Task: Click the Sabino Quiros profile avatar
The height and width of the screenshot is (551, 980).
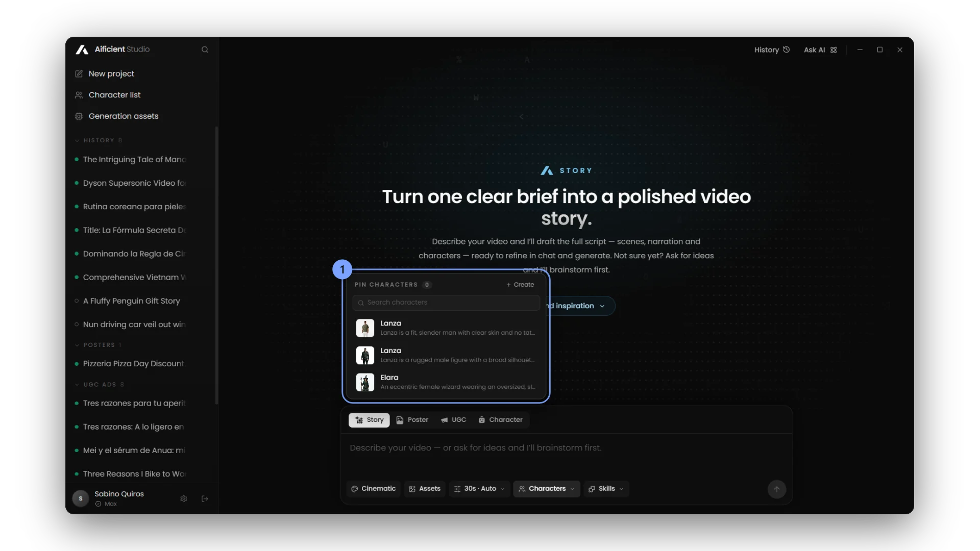Action: 81,499
